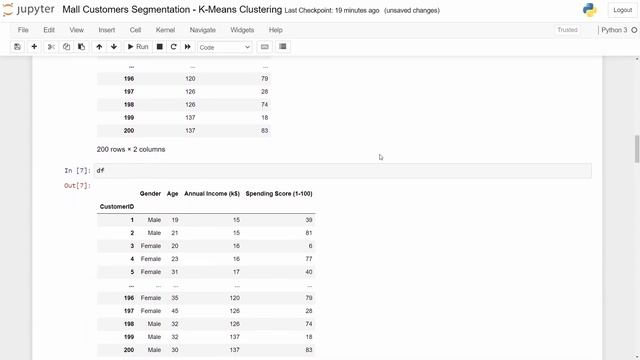640x360 pixels.
Task: Interrupt the kernel with stop icon
Action: [160, 47]
